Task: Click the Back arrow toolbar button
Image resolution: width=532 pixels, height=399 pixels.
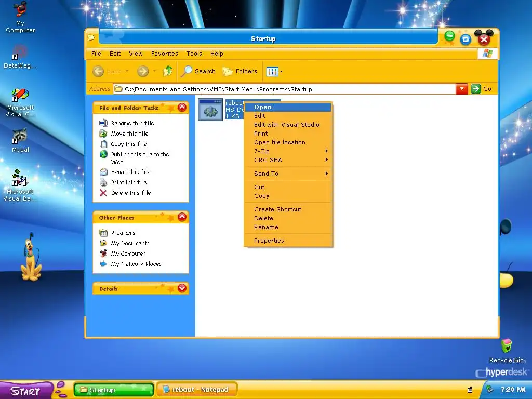Action: [98, 71]
